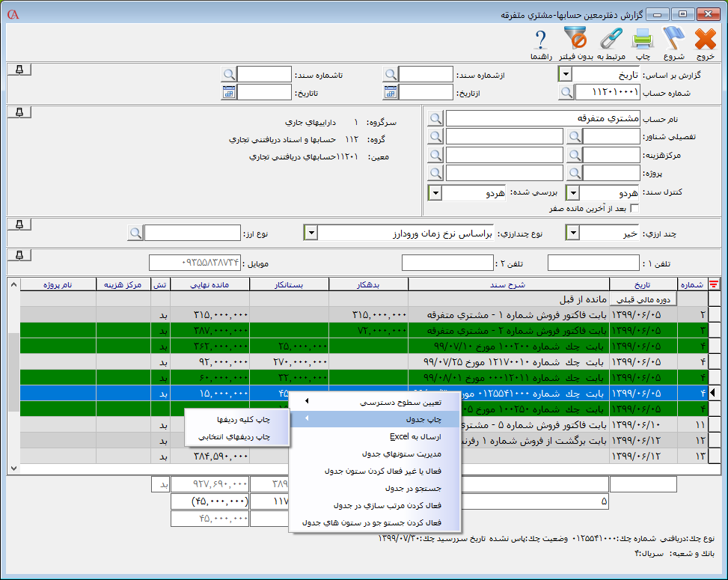Select جستجو در جدول menu entry
The image size is (728, 580).
[x=414, y=488]
